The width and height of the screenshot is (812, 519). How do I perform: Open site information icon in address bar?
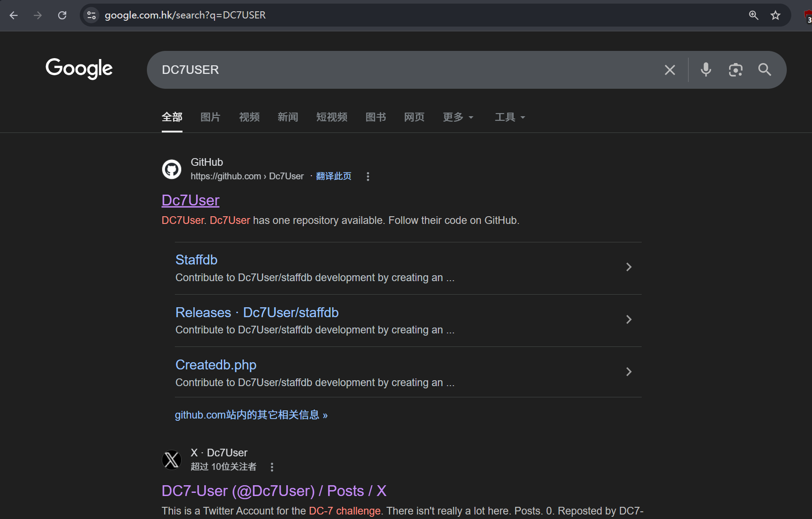point(91,15)
